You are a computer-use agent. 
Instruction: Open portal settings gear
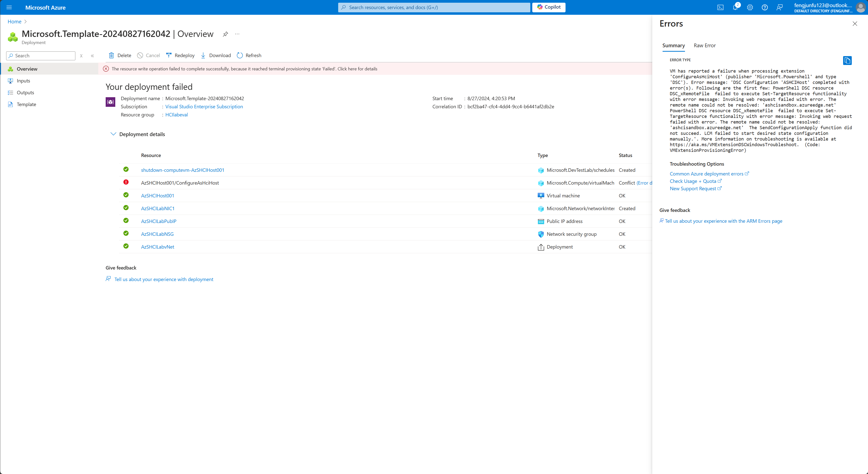pyautogui.click(x=750, y=7)
